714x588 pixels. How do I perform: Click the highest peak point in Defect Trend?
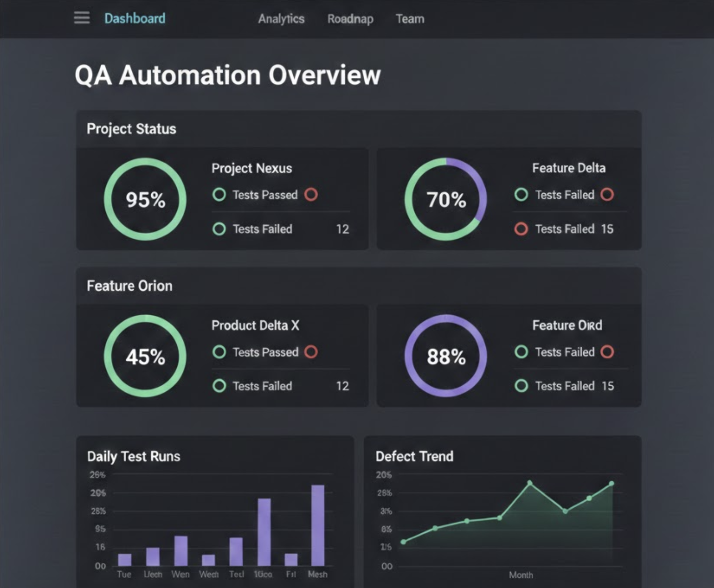click(x=530, y=483)
